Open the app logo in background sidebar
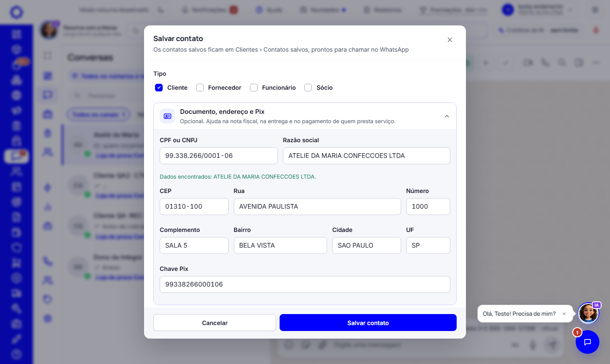Image resolution: width=610 pixels, height=364 pixels. pyautogui.click(x=17, y=12)
